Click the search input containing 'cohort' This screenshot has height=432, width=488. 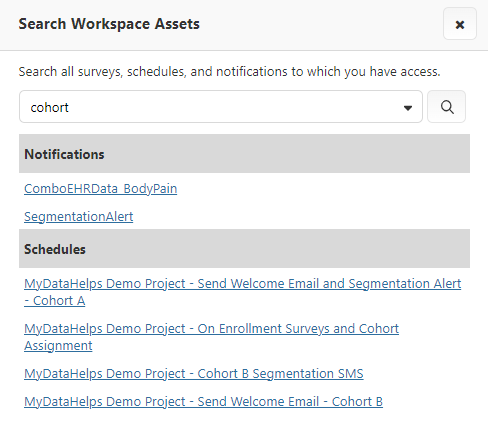(x=221, y=107)
